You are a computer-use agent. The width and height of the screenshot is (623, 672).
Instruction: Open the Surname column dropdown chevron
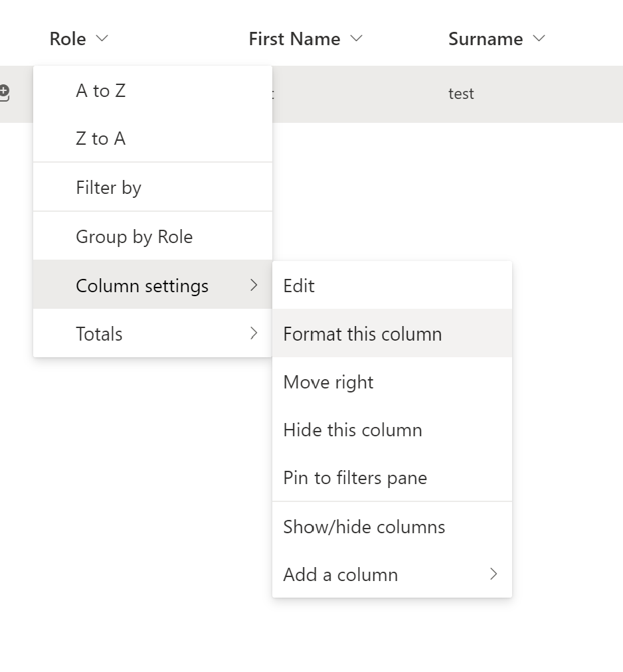(539, 39)
